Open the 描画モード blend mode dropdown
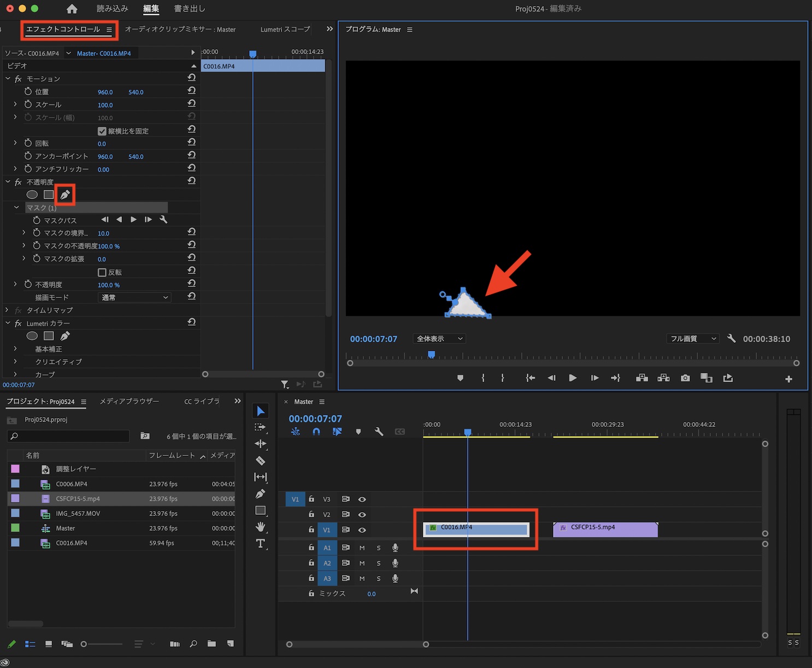 (x=135, y=297)
